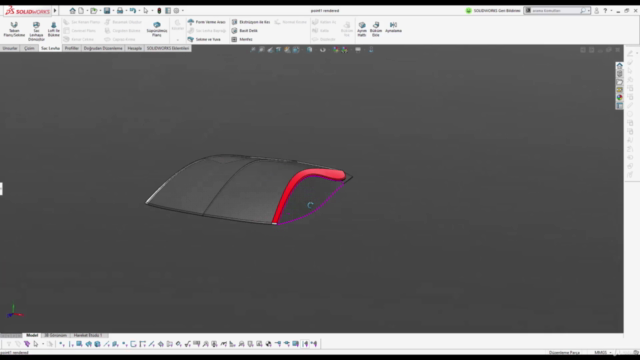Go to home in the quick access bar
Image resolution: width=640 pixels, height=360 pixels.
click(72, 11)
